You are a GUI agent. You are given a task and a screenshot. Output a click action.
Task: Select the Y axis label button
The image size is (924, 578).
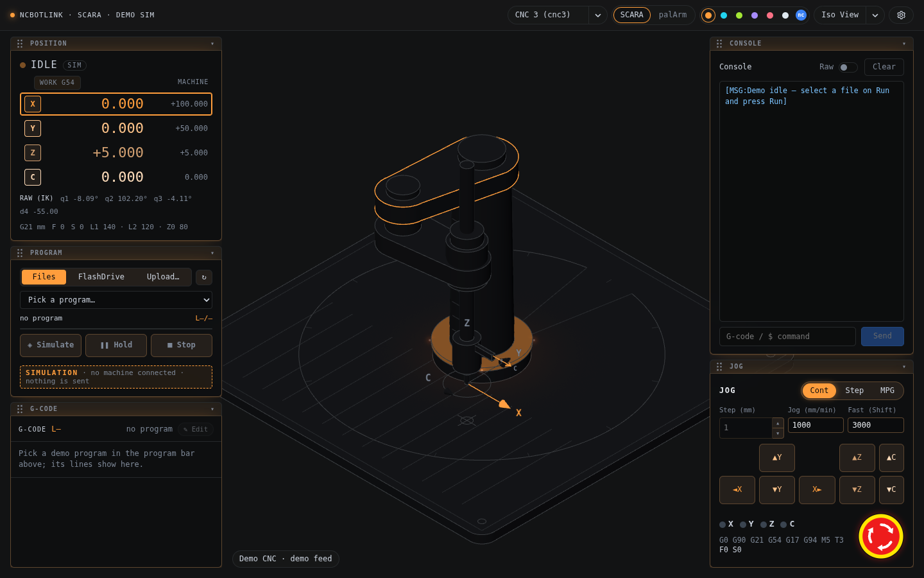point(33,128)
